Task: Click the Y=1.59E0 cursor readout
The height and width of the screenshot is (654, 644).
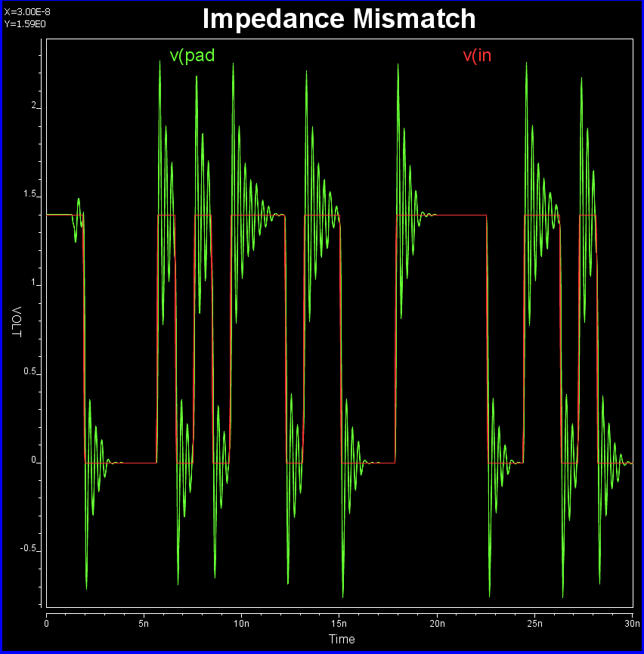Action: 24,23
